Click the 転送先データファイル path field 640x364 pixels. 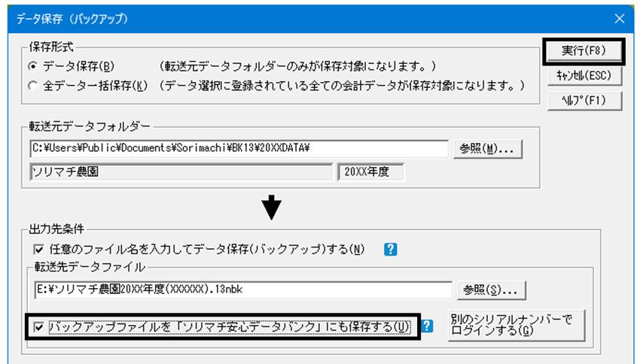[244, 290]
